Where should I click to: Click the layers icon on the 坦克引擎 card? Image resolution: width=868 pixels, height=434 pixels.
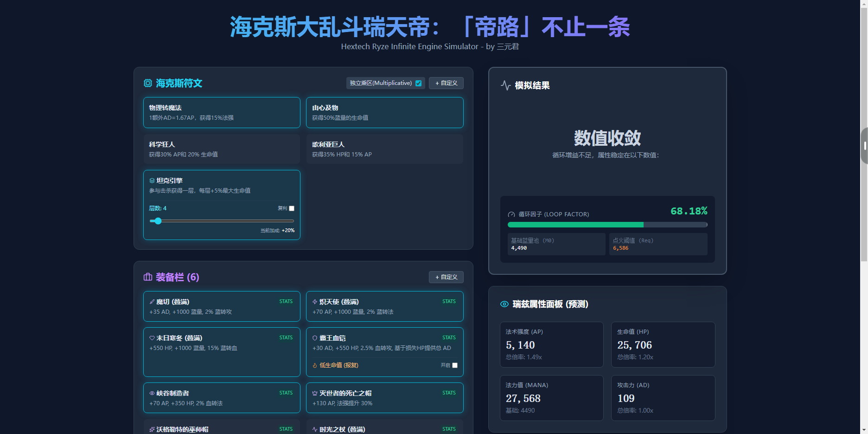152,181
